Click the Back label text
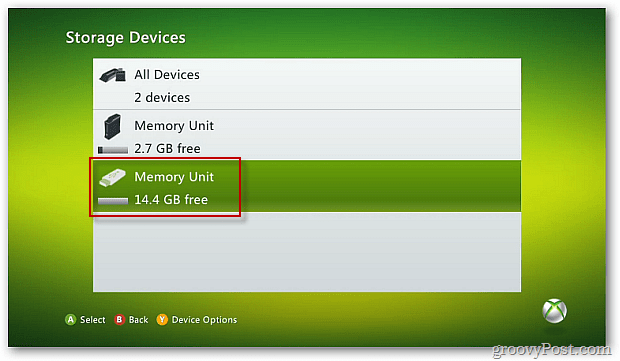This screenshot has width=620, height=361. click(x=138, y=319)
